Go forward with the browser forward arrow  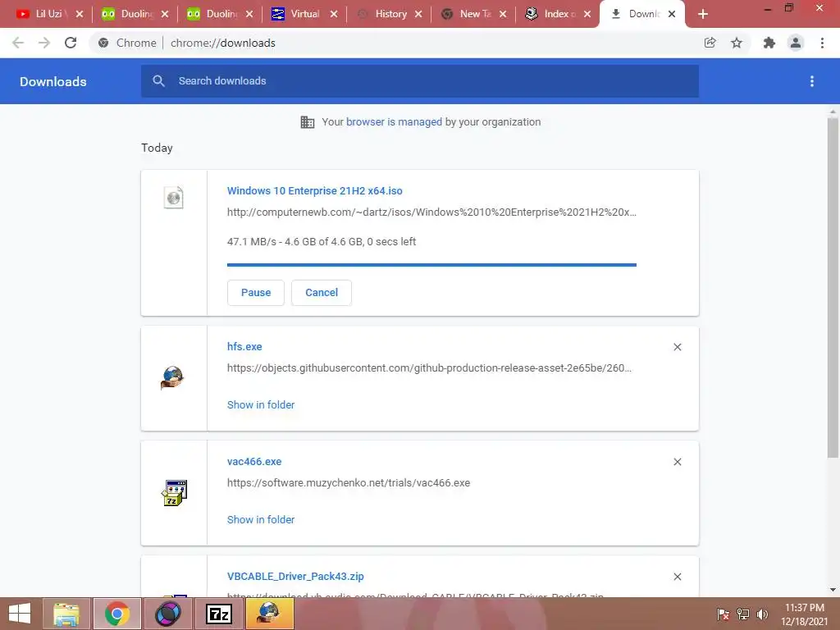click(44, 43)
